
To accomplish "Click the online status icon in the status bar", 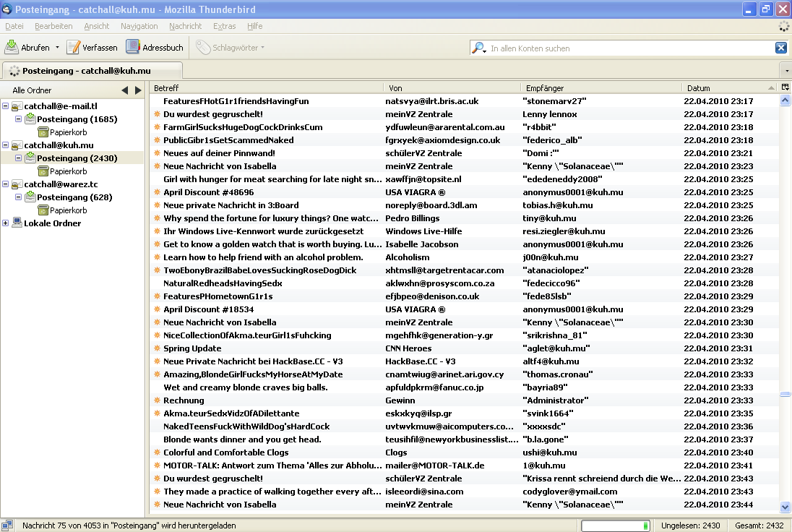I will pyautogui.click(x=7, y=525).
